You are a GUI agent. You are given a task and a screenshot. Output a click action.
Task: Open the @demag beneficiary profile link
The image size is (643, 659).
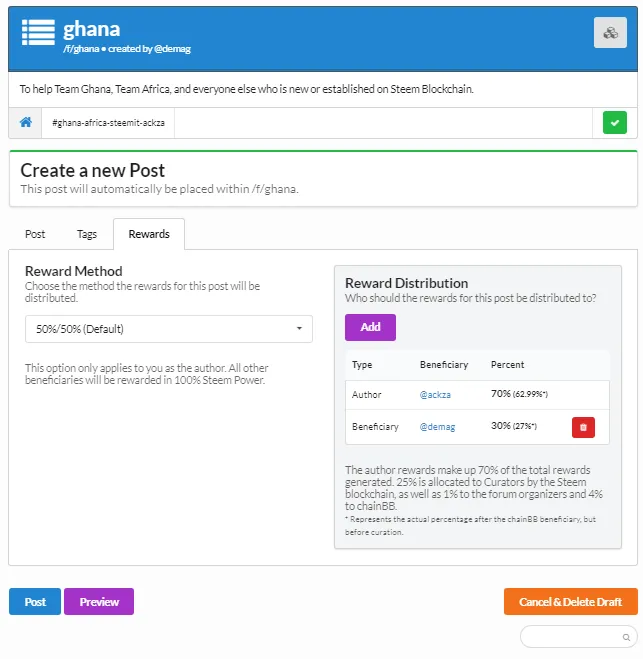(437, 427)
